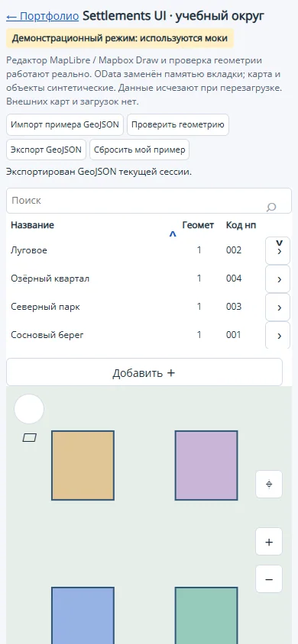The height and width of the screenshot is (644, 298).
Task: Select the Северный парк settlement name
Action: [45, 308]
